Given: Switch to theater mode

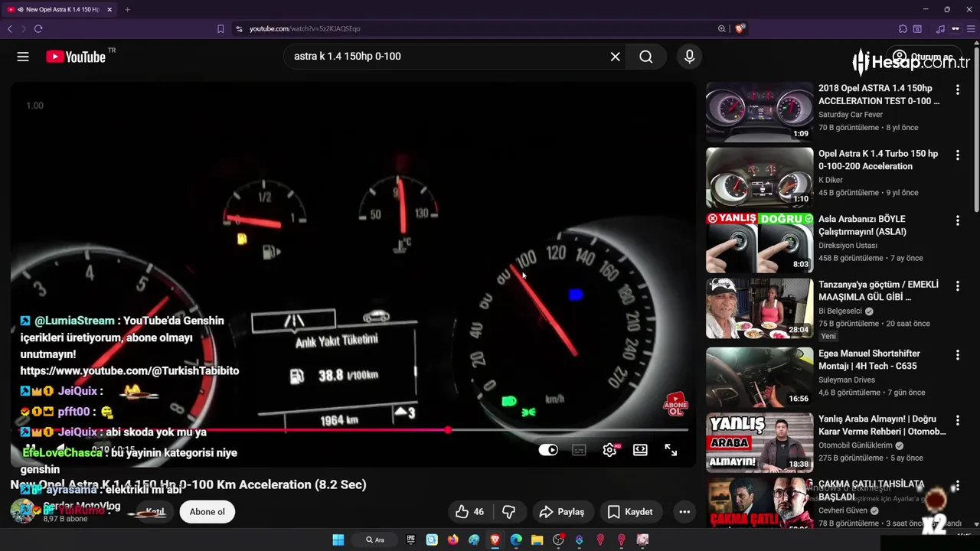Looking at the screenshot, I should [x=640, y=450].
